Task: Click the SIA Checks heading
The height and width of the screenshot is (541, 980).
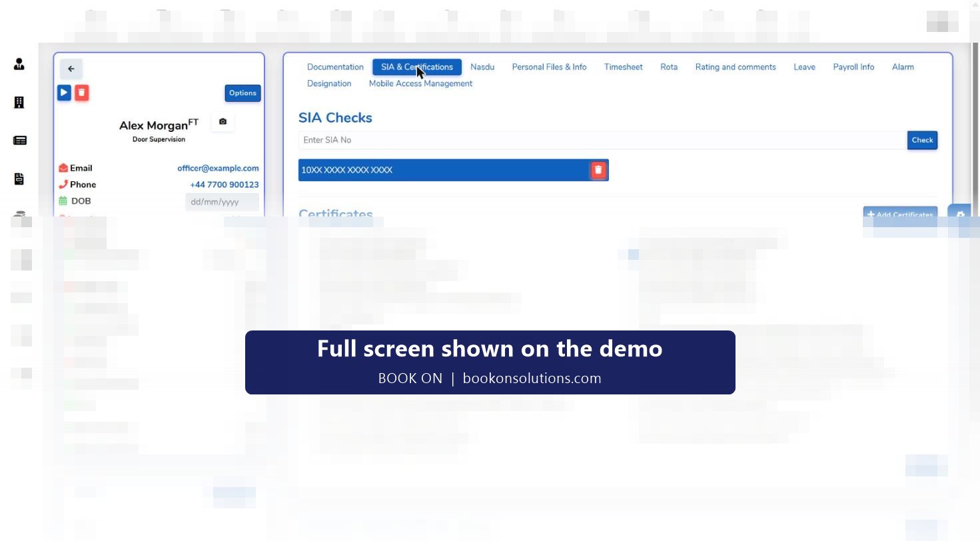Action: pyautogui.click(x=335, y=118)
